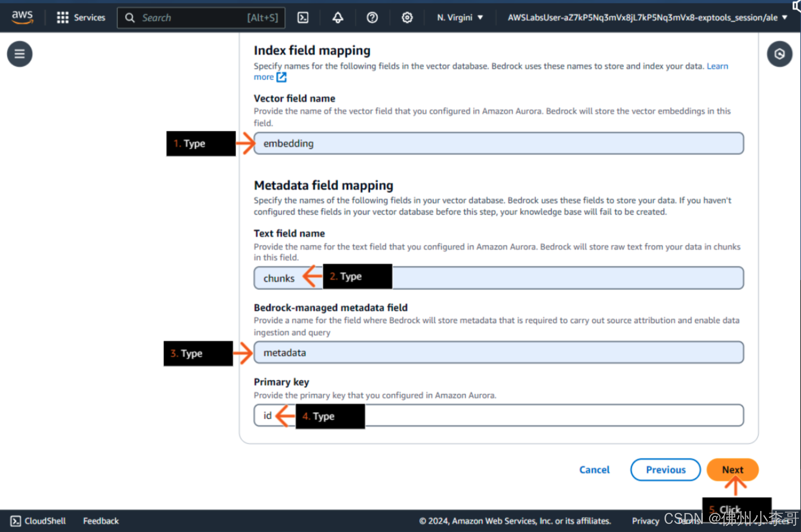Cancel the knowledge base setup

tap(594, 470)
